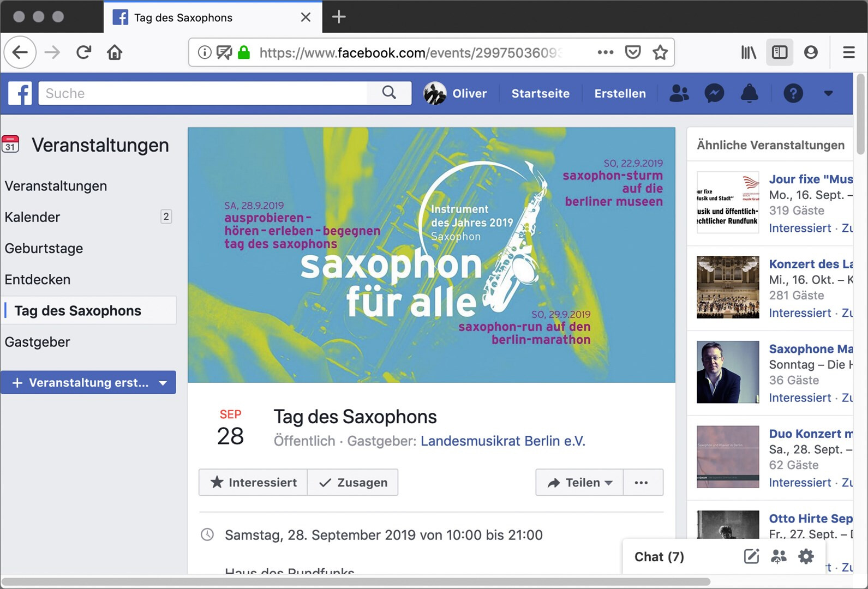Open chat settings gear icon
This screenshot has width=868, height=589.
[806, 556]
